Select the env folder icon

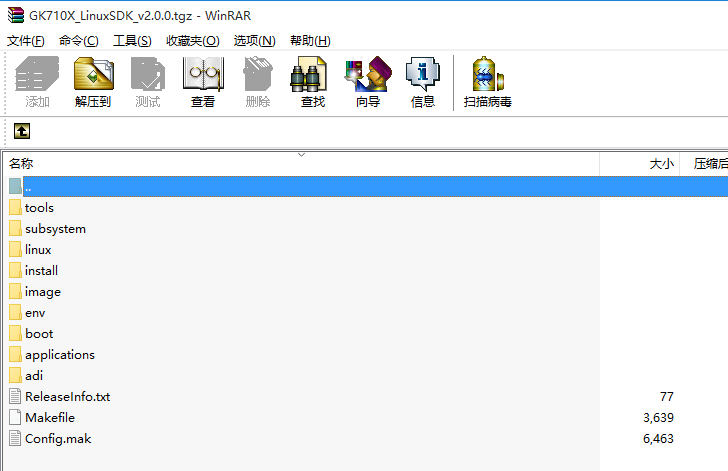pyautogui.click(x=15, y=312)
